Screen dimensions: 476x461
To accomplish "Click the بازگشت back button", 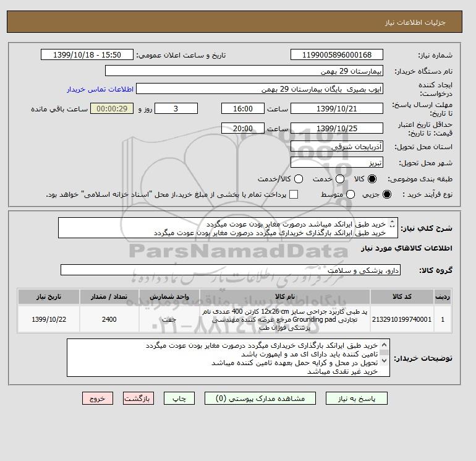I will (138, 399).
